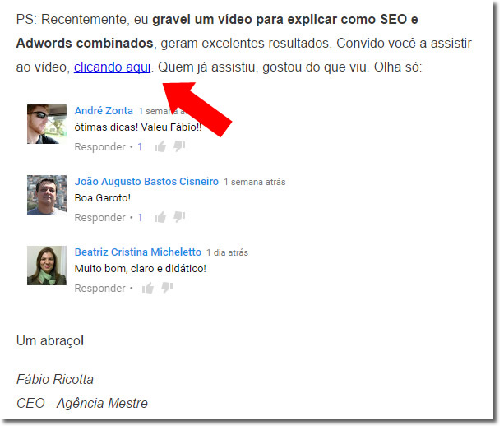
Task: Open João Augusto Bastos Cisneiro's profile link
Action: (147, 183)
